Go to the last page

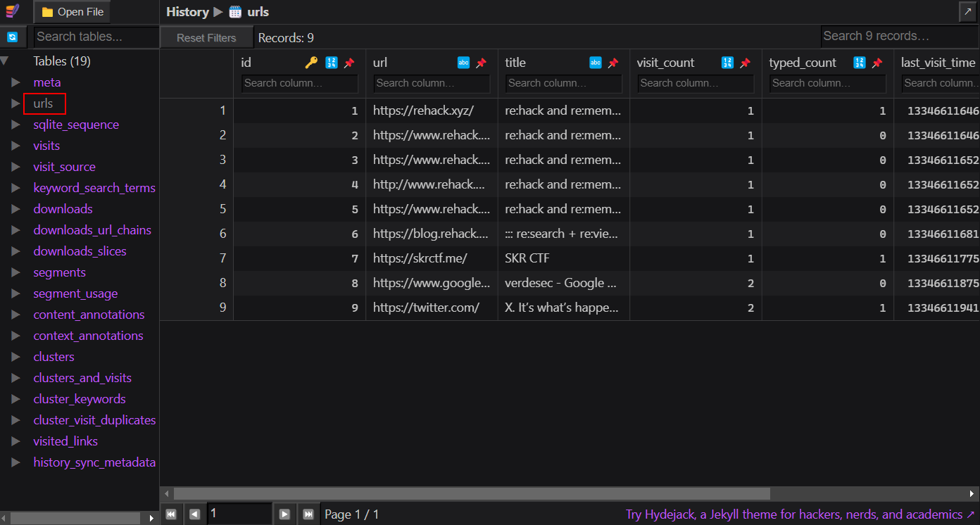(308, 514)
